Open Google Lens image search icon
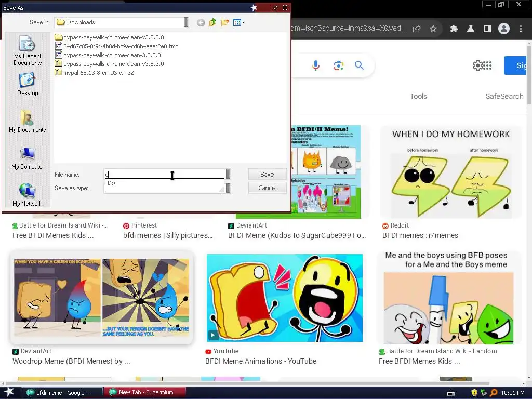Image resolution: width=532 pixels, height=399 pixels. (x=338, y=65)
